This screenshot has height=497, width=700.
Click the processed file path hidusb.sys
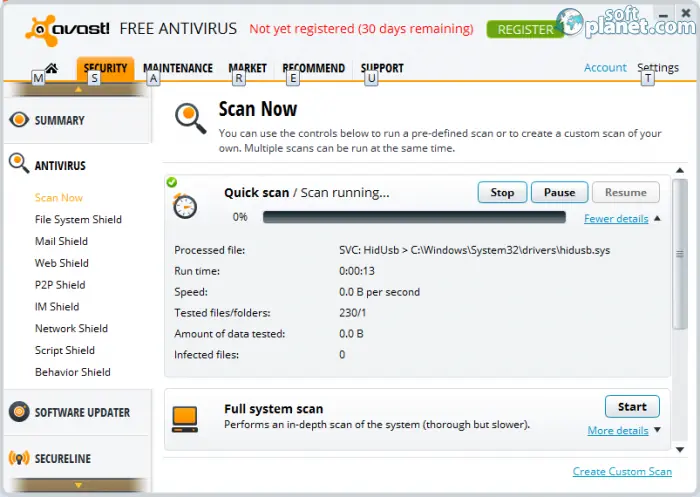pyautogui.click(x=475, y=250)
